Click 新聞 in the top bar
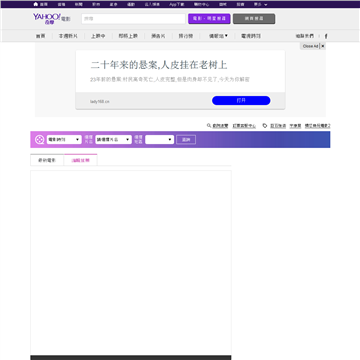The width and height of the screenshot is (360, 360). tap(79, 4)
